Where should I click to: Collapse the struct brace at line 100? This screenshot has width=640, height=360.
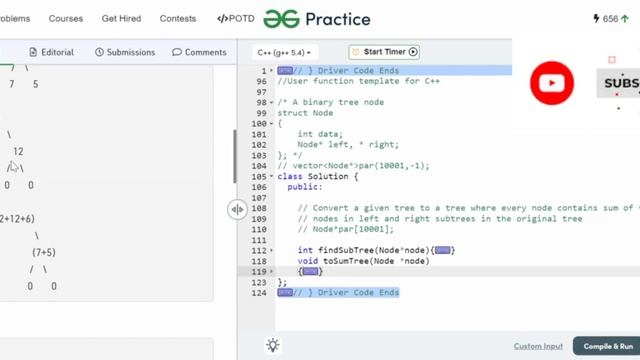(x=271, y=124)
